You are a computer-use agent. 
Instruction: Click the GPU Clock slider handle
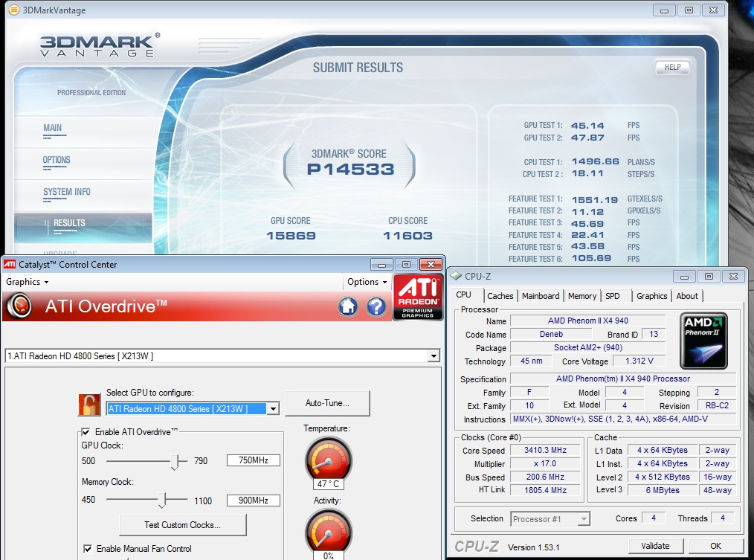[175, 462]
